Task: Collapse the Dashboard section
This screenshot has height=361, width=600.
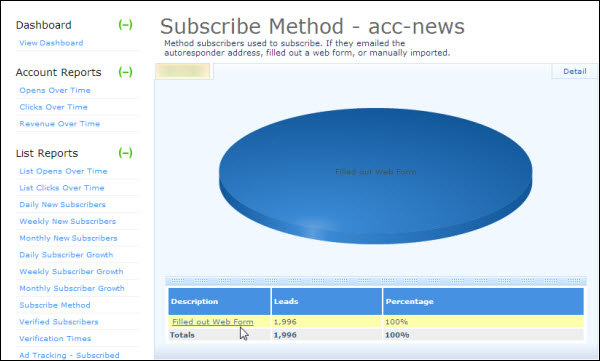Action: (126, 25)
